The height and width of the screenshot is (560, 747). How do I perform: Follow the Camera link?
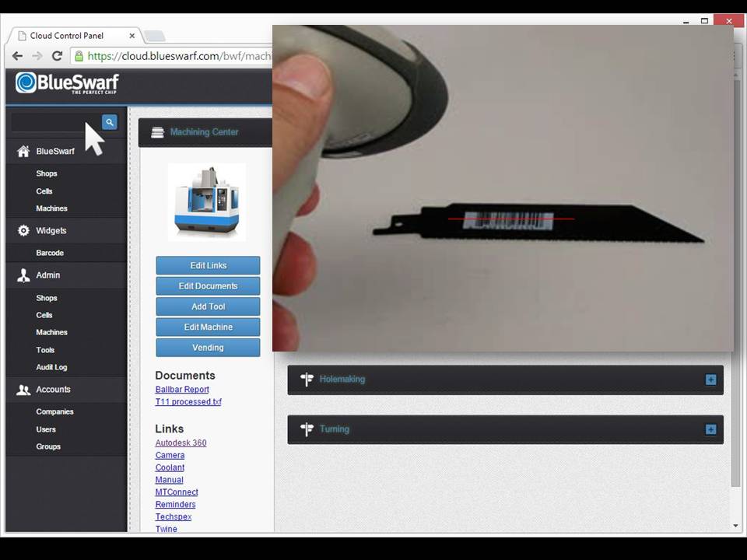(x=170, y=455)
